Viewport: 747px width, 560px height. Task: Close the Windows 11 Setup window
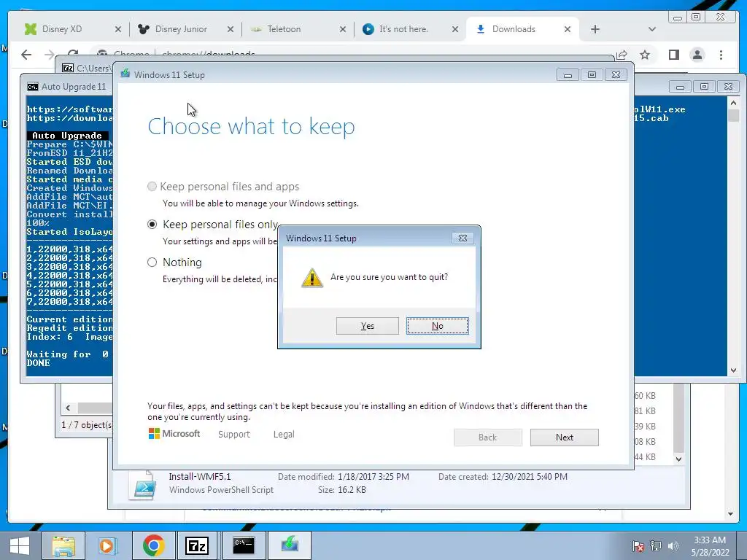click(616, 75)
